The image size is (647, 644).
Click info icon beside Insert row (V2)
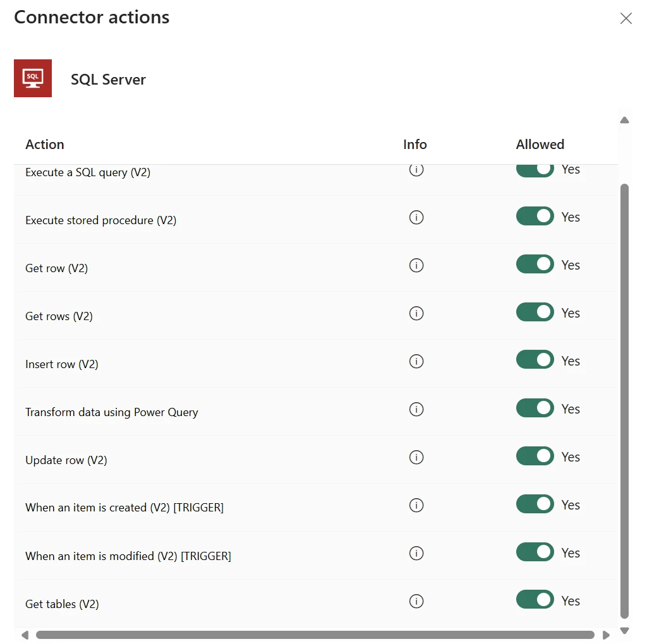click(416, 361)
